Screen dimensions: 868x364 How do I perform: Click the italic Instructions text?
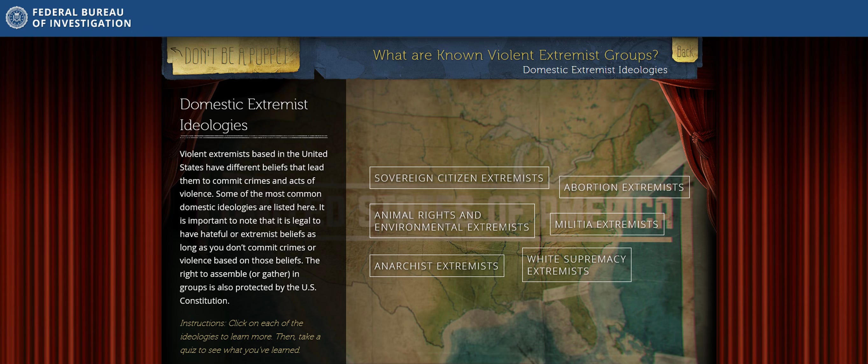pyautogui.click(x=250, y=336)
